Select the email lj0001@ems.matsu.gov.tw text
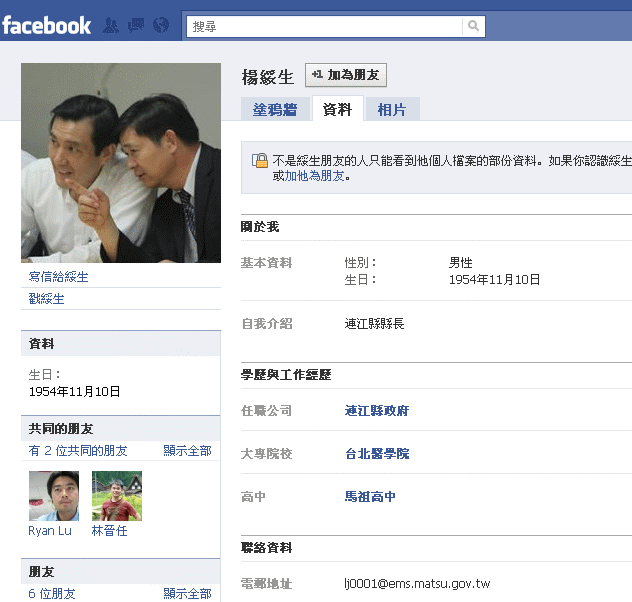This screenshot has width=632, height=602. (x=417, y=583)
